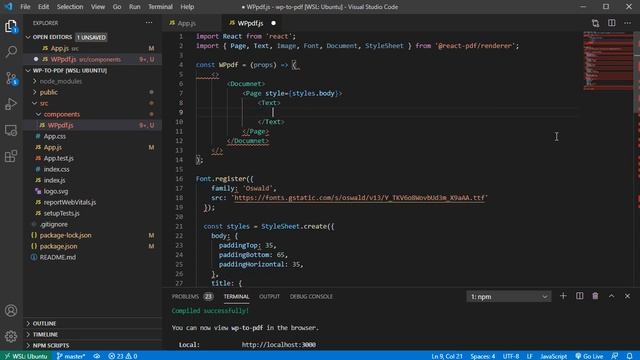This screenshot has width=640, height=360.
Task: Switch to the Problems panel tab
Action: pos(192,296)
